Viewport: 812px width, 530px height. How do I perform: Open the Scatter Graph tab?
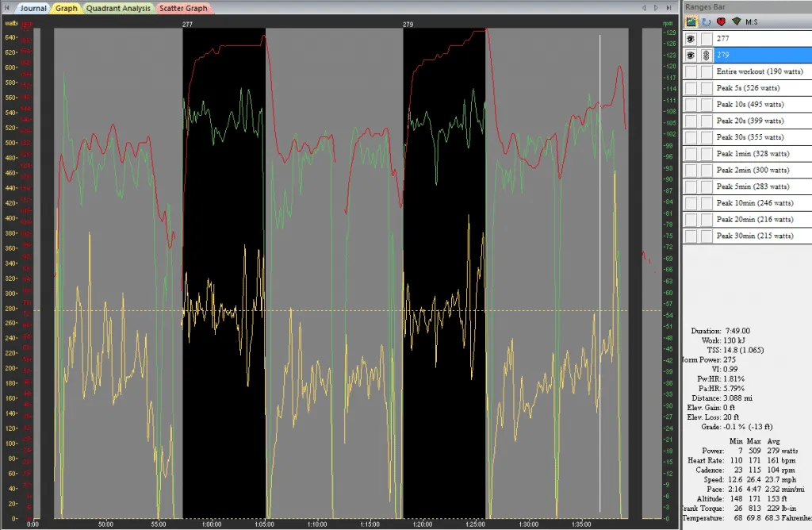(x=183, y=8)
